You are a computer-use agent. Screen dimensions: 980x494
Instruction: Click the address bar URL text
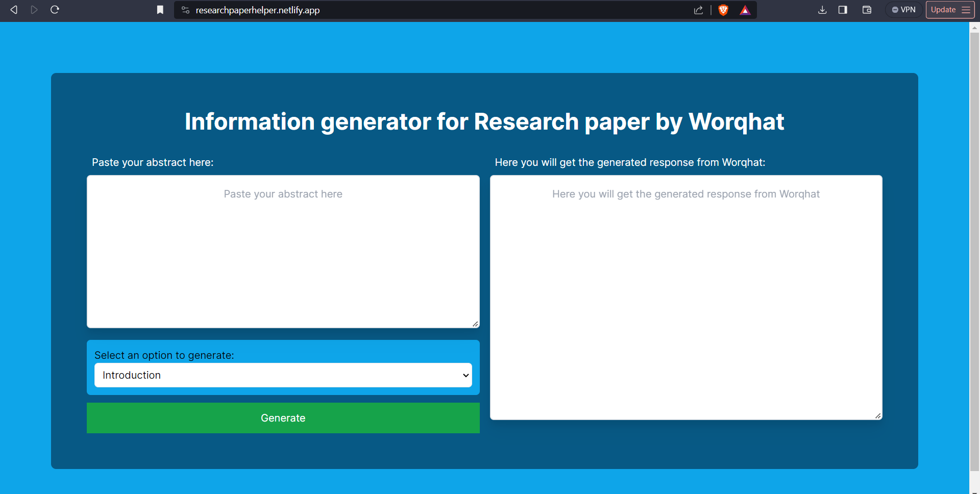pyautogui.click(x=258, y=10)
